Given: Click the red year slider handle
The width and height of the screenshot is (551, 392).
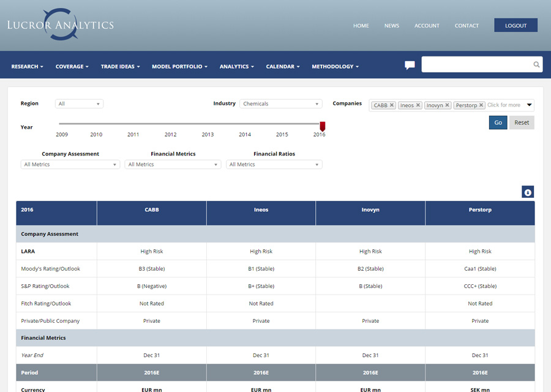Looking at the screenshot, I should pos(322,126).
